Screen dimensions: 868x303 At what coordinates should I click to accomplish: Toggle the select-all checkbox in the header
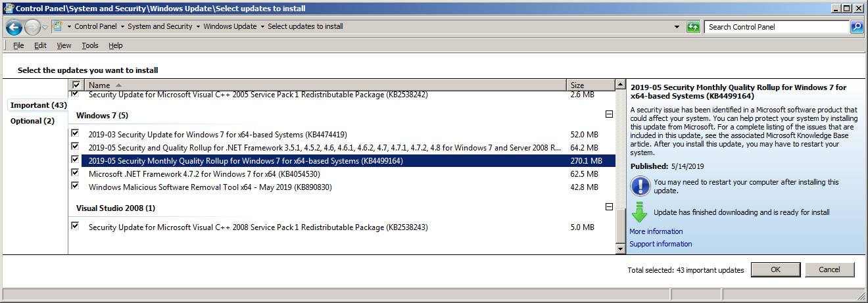[x=76, y=85]
